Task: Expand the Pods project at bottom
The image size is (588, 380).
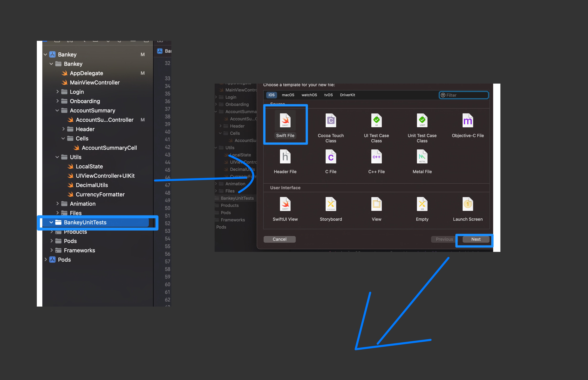Action: click(45, 260)
